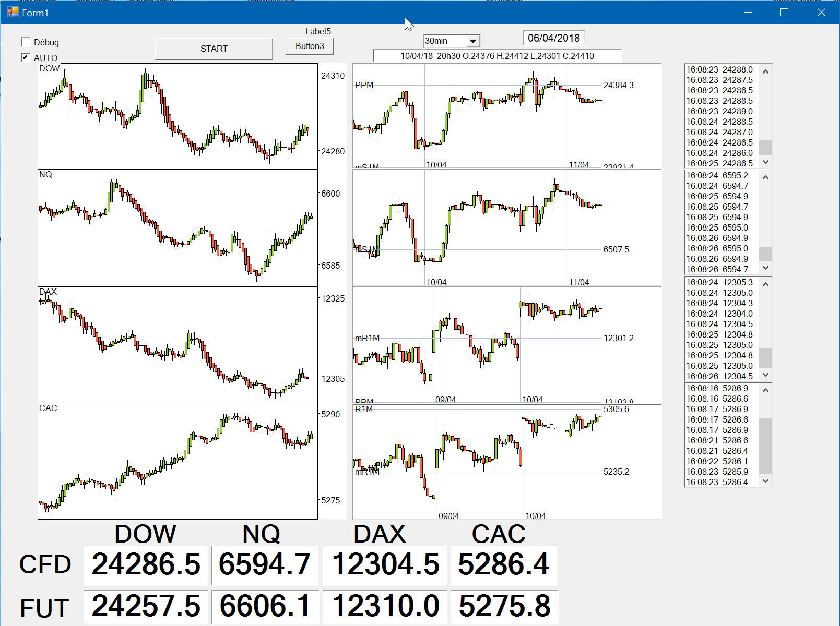Click the NQ tick chart with 6600 axis
Image resolution: width=840 pixels, height=626 pixels.
pyautogui.click(x=178, y=228)
